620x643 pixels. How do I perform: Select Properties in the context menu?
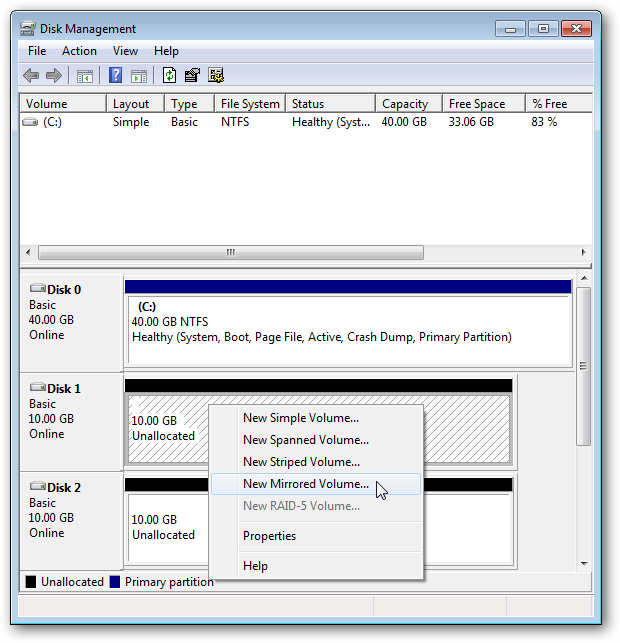pyautogui.click(x=316, y=536)
